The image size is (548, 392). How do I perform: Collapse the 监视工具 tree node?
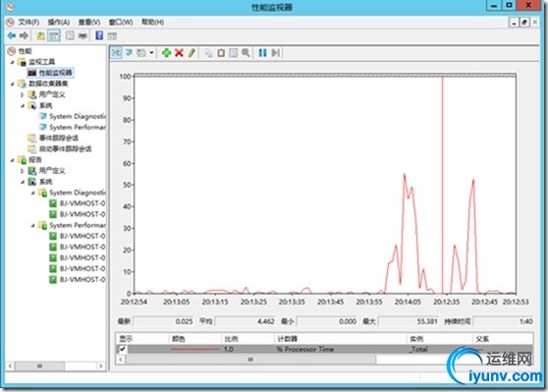coord(13,62)
